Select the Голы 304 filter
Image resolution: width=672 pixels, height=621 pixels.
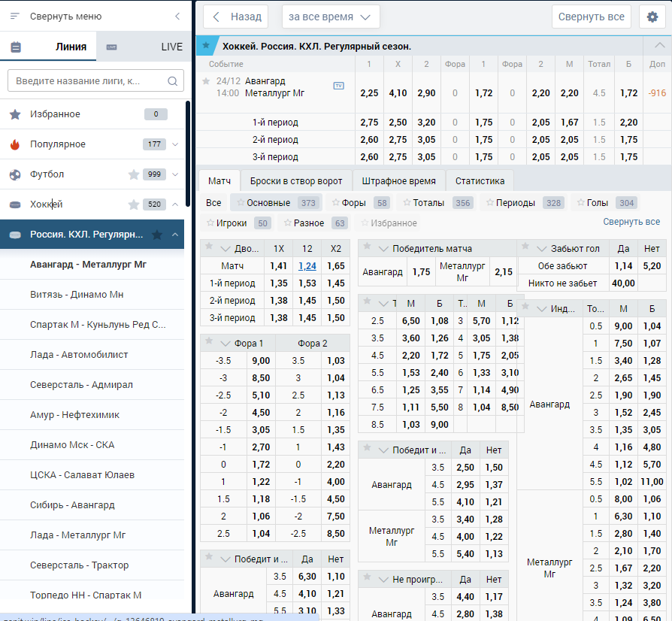coord(606,203)
